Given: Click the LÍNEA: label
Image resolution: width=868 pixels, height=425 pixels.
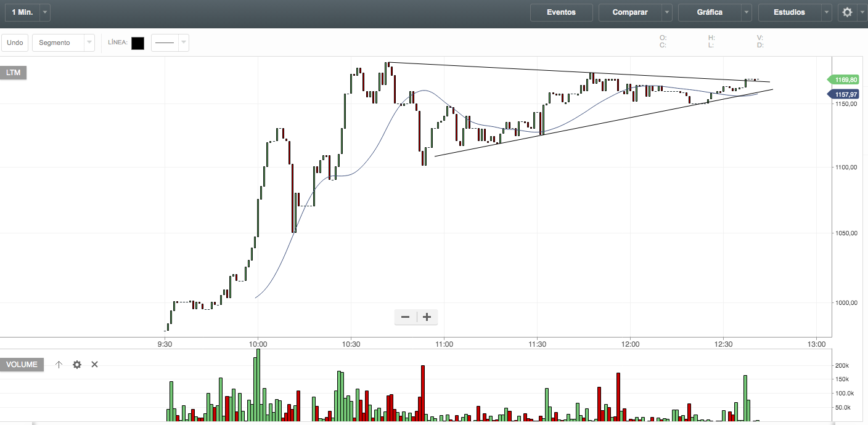Looking at the screenshot, I should point(118,42).
